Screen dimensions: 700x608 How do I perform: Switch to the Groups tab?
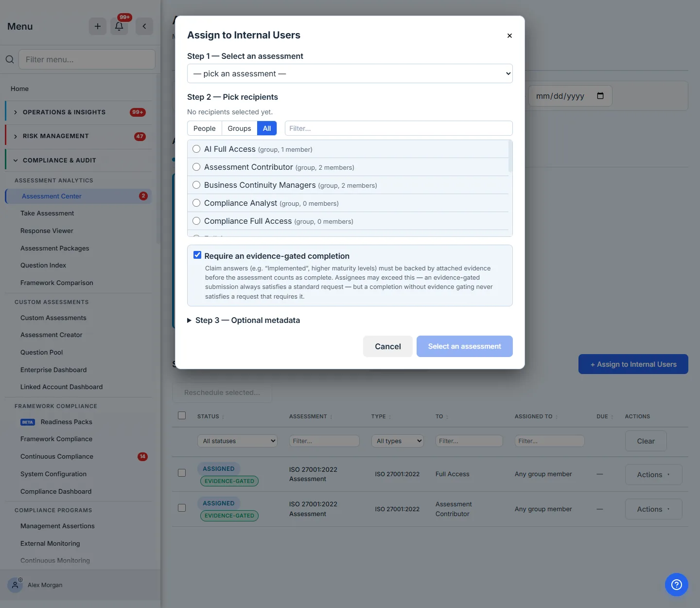(x=239, y=128)
